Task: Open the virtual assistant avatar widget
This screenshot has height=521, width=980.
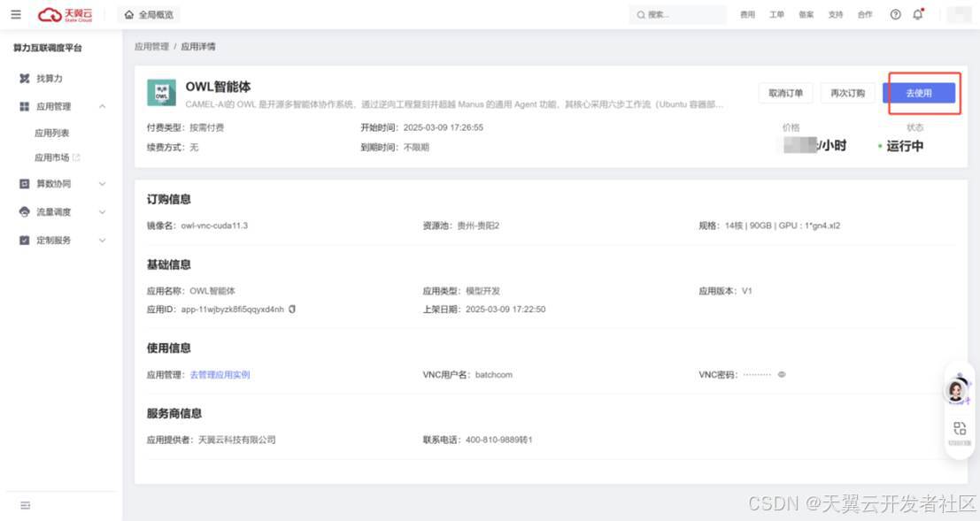Action: click(x=956, y=390)
